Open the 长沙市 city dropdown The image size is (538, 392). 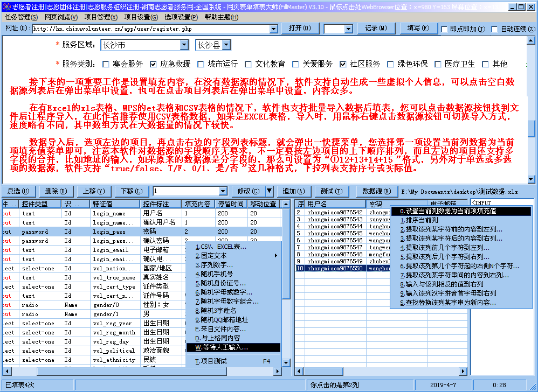pos(184,45)
